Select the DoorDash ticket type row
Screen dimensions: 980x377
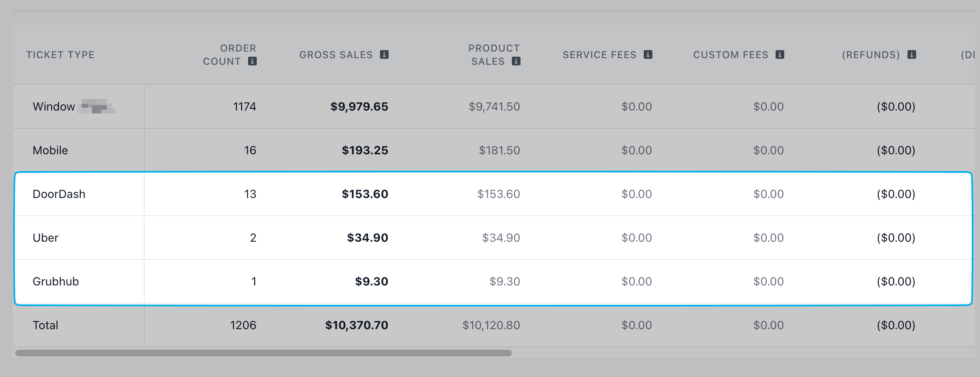click(x=59, y=194)
